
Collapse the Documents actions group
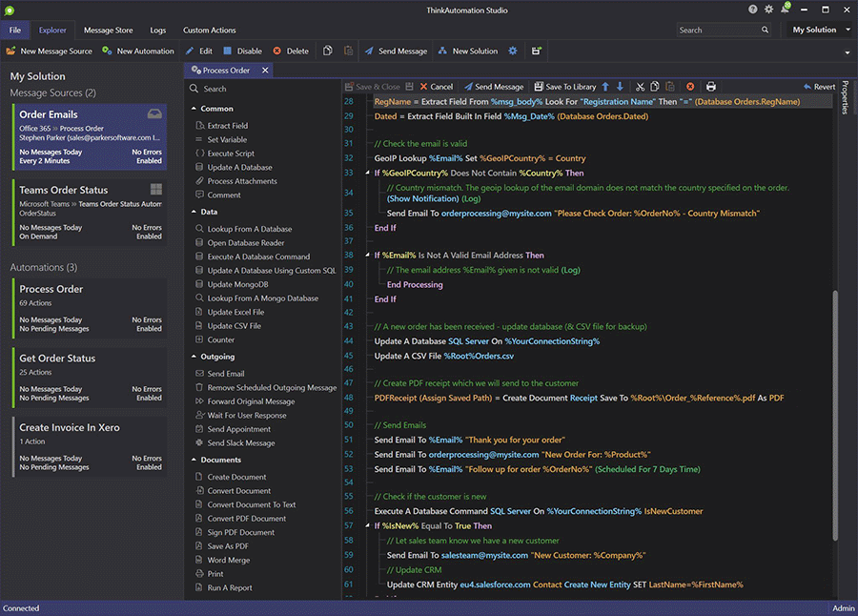pyautogui.click(x=194, y=460)
